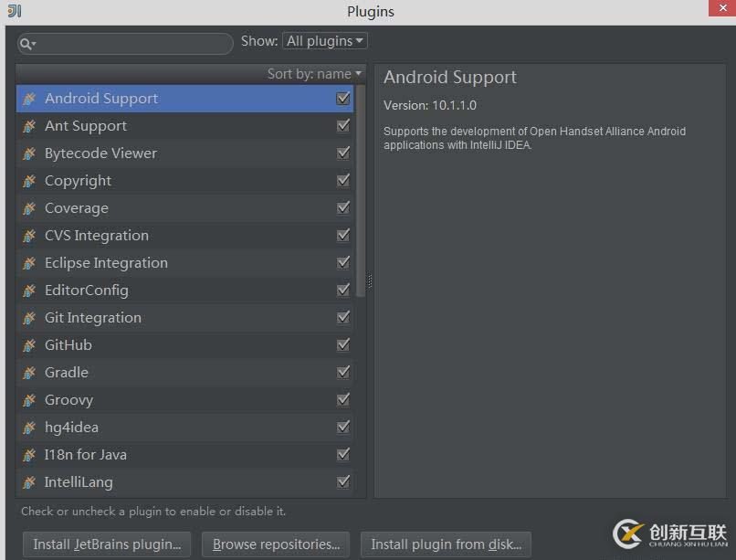Uncheck the Gradle plugin

coord(343,372)
